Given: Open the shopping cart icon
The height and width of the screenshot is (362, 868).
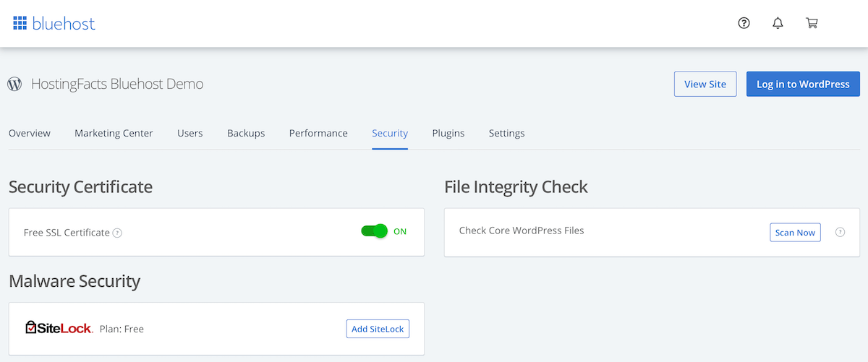Looking at the screenshot, I should (x=812, y=23).
